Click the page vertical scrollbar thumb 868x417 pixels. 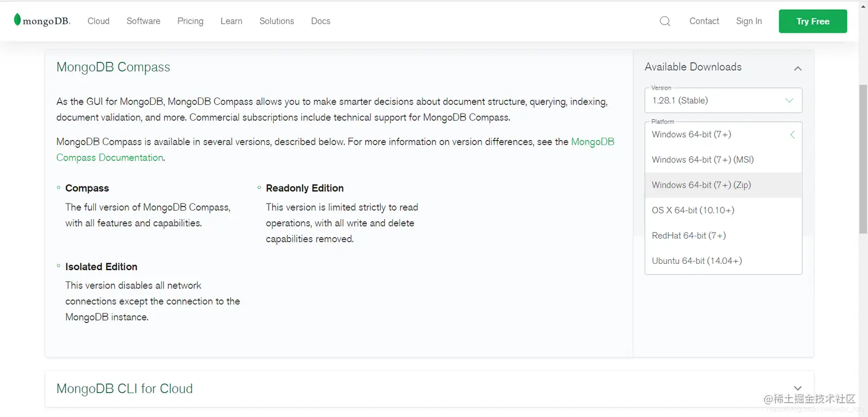tap(863, 159)
